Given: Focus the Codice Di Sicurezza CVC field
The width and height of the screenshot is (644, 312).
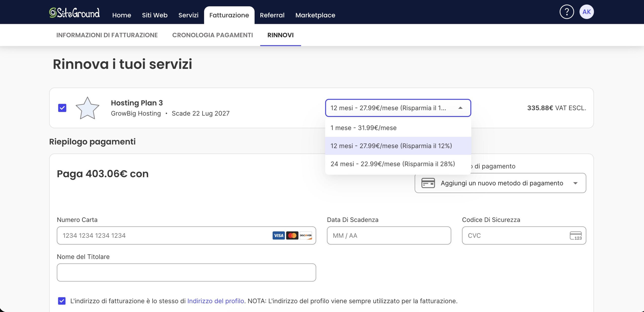Looking at the screenshot, I should (524, 235).
